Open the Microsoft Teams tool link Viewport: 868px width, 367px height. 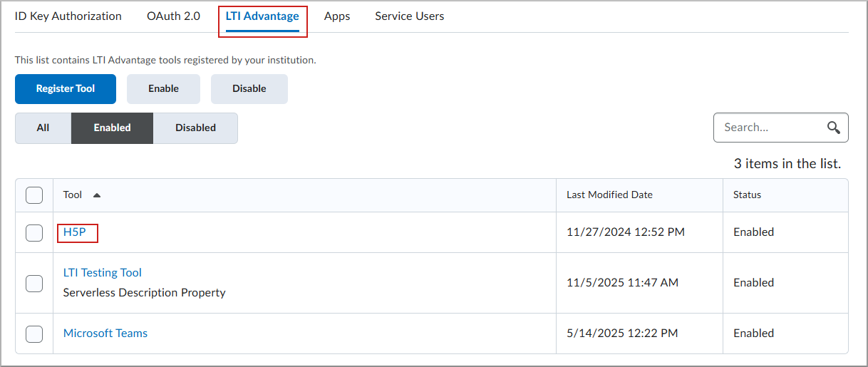pos(105,334)
